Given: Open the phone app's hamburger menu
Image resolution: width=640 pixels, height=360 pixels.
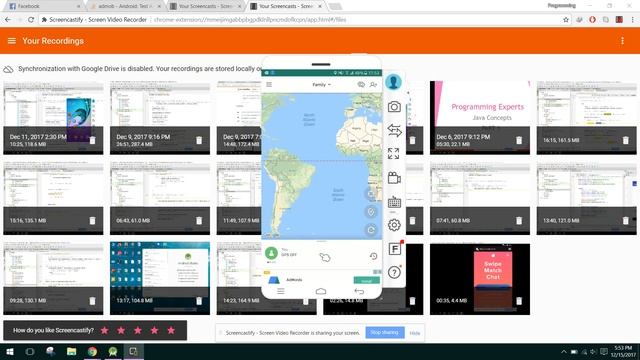Looking at the screenshot, I should pyautogui.click(x=269, y=84).
